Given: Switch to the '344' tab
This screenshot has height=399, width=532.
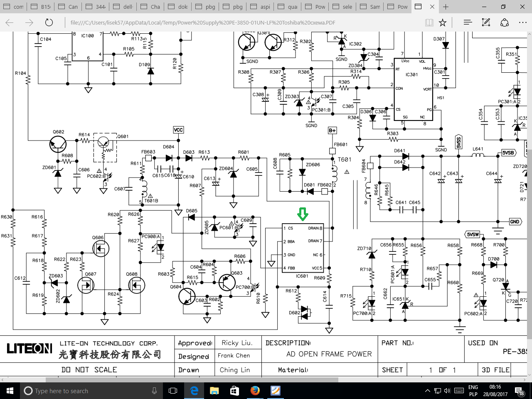Looking at the screenshot, I should click(96, 7).
